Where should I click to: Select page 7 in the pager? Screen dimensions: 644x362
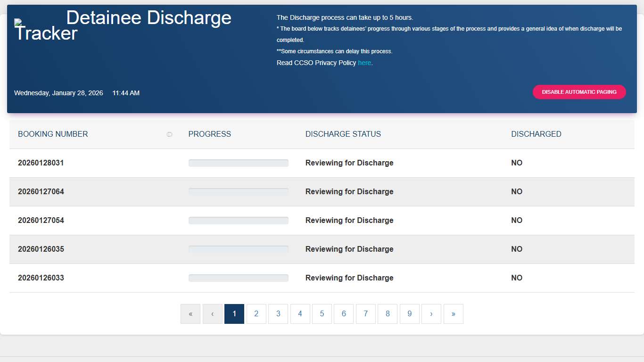coord(365,313)
